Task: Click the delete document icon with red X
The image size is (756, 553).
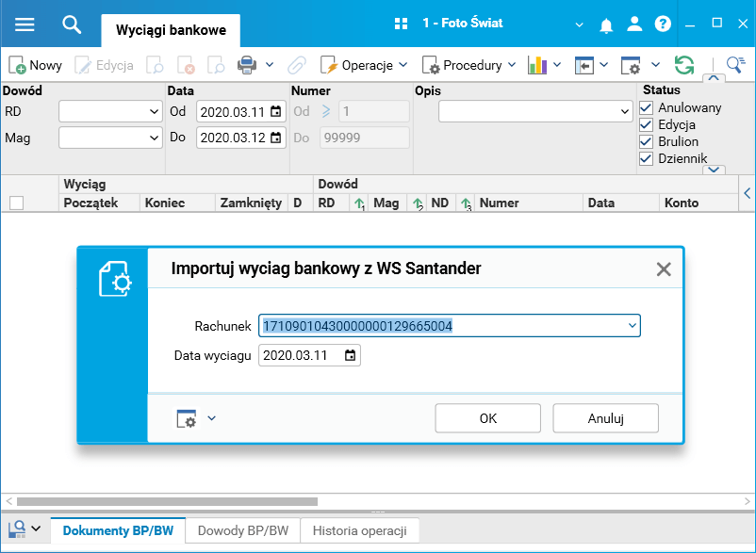Action: (186, 65)
